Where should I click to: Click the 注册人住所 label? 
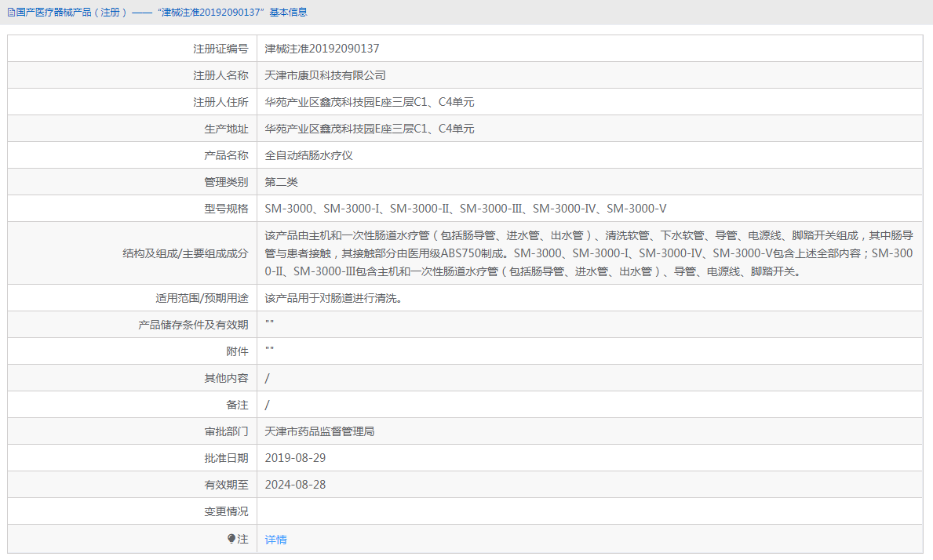[220, 102]
